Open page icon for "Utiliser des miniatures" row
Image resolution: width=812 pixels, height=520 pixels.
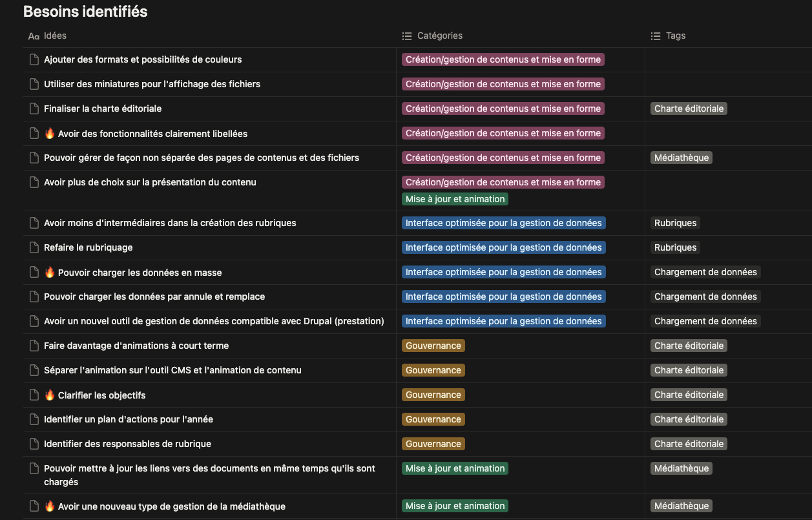point(34,84)
